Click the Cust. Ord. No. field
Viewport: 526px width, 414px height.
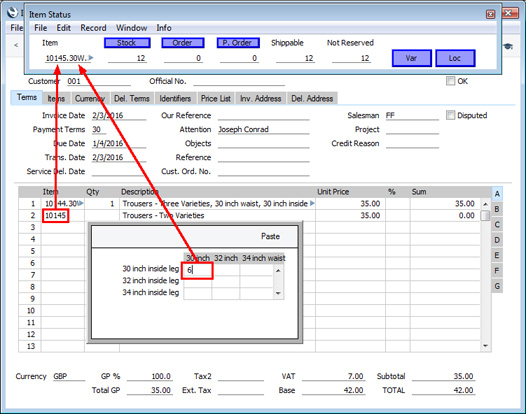263,171
